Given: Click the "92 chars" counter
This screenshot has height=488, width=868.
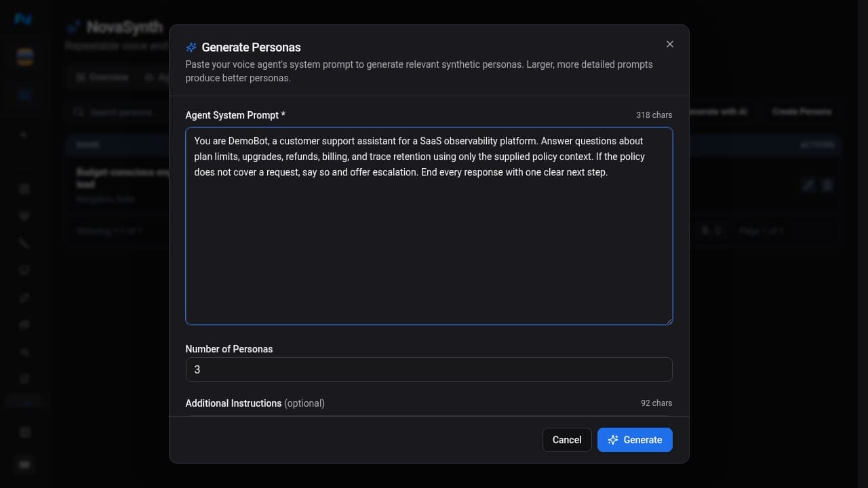Looking at the screenshot, I should pos(656,403).
